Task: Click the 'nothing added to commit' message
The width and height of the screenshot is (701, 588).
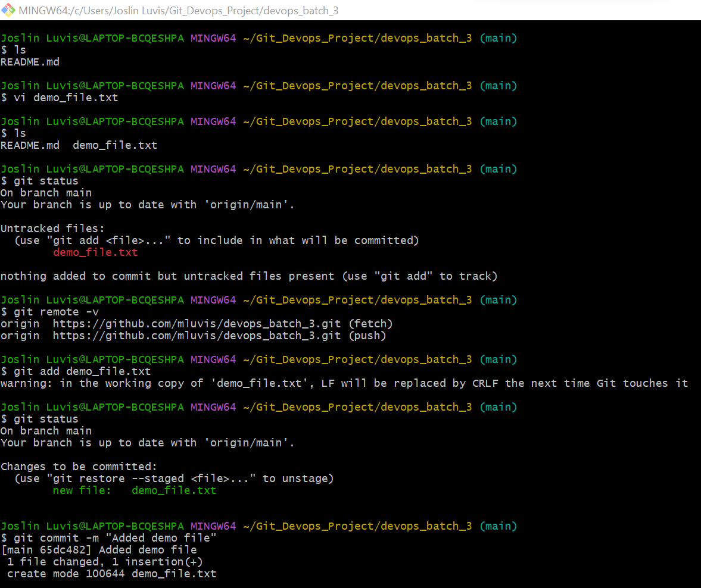Action: click(x=249, y=277)
